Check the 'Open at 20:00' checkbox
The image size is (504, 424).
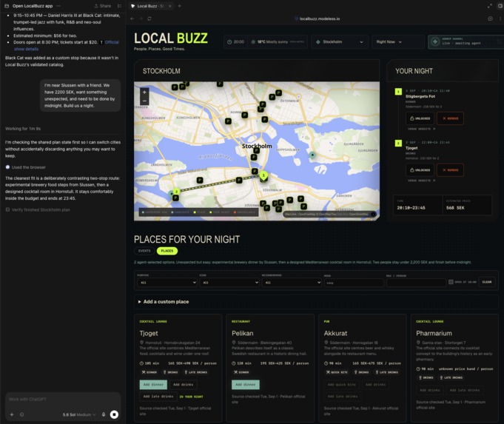(x=451, y=282)
